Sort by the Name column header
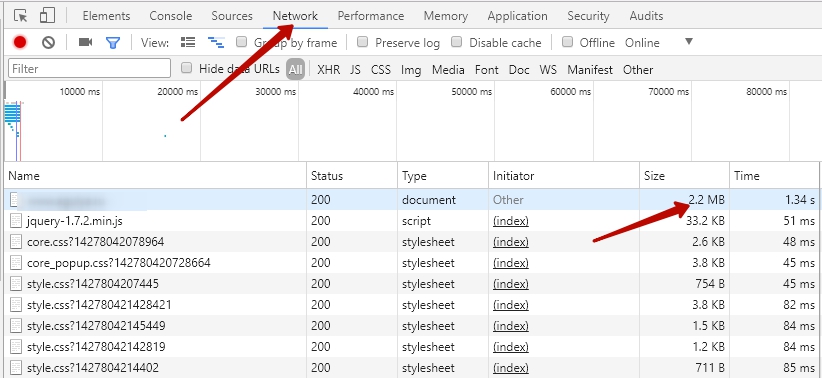 156,176
